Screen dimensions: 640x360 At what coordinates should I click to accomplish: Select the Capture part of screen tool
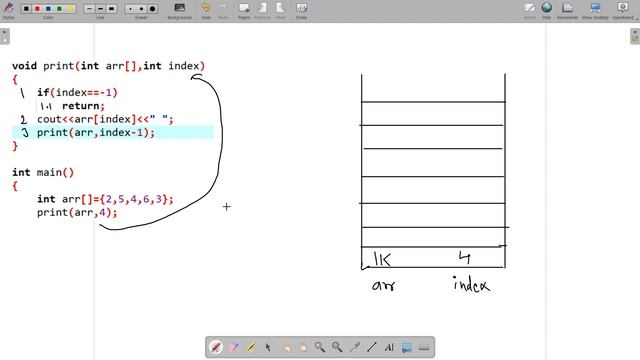tap(406, 347)
